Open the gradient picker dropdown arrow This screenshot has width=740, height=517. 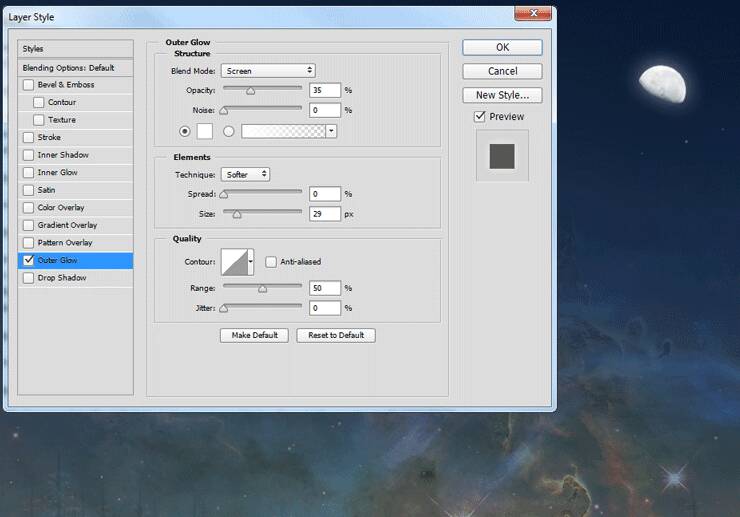(x=331, y=131)
